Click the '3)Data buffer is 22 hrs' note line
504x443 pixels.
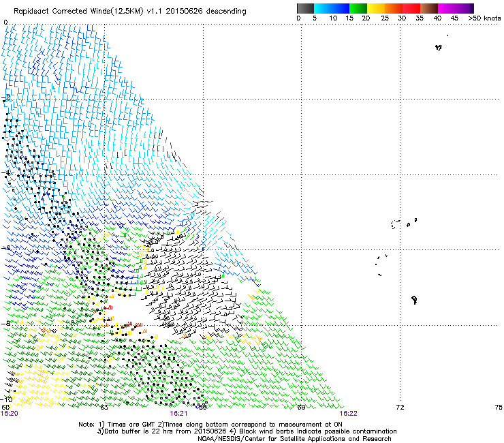(247, 431)
